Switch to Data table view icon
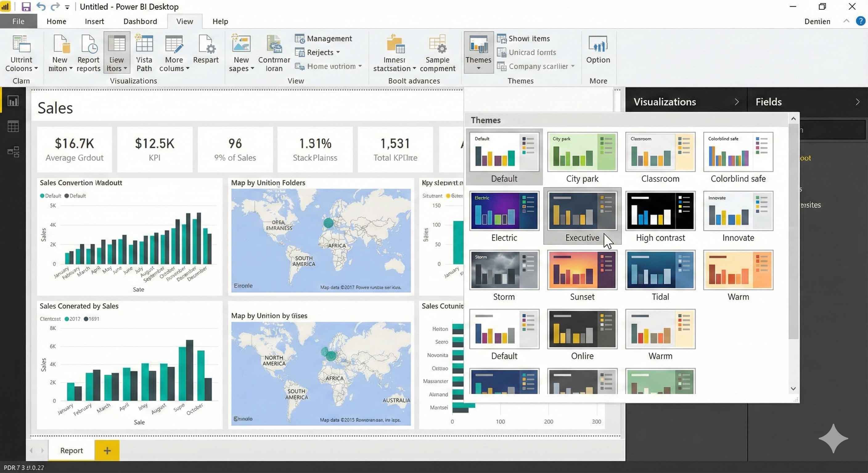The image size is (868, 473). pos(13,127)
